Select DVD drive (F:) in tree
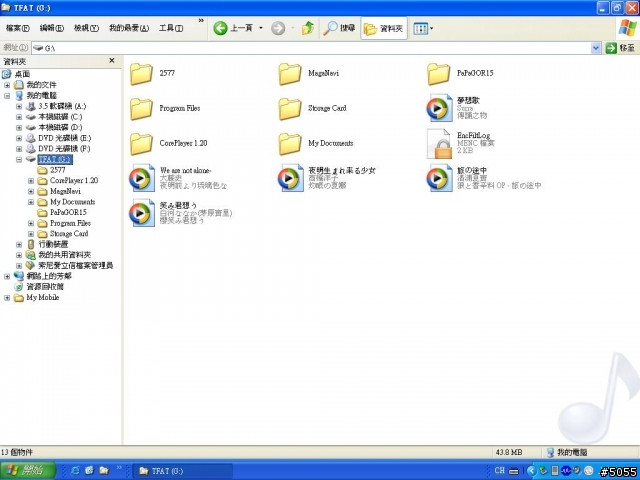This screenshot has width=640, height=480. (64, 149)
